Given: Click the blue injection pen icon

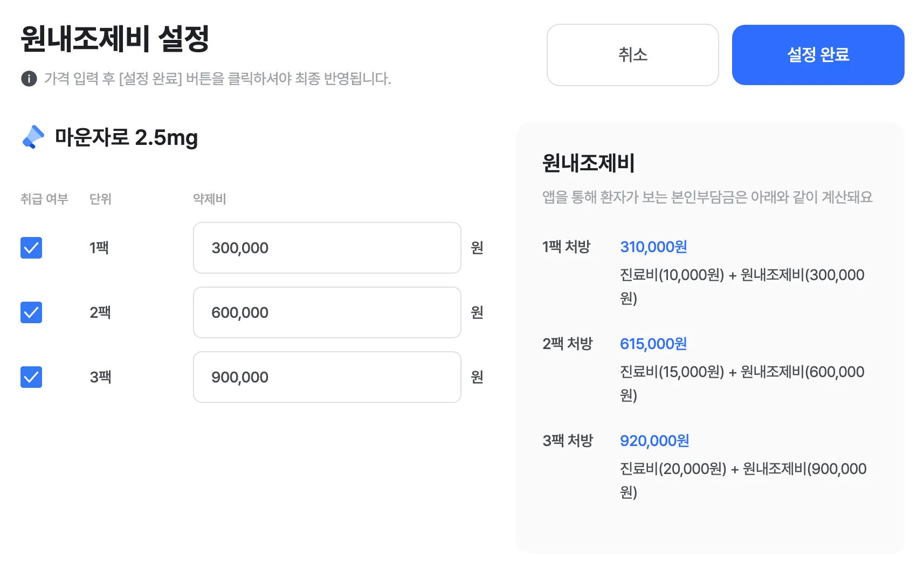Looking at the screenshot, I should [33, 137].
